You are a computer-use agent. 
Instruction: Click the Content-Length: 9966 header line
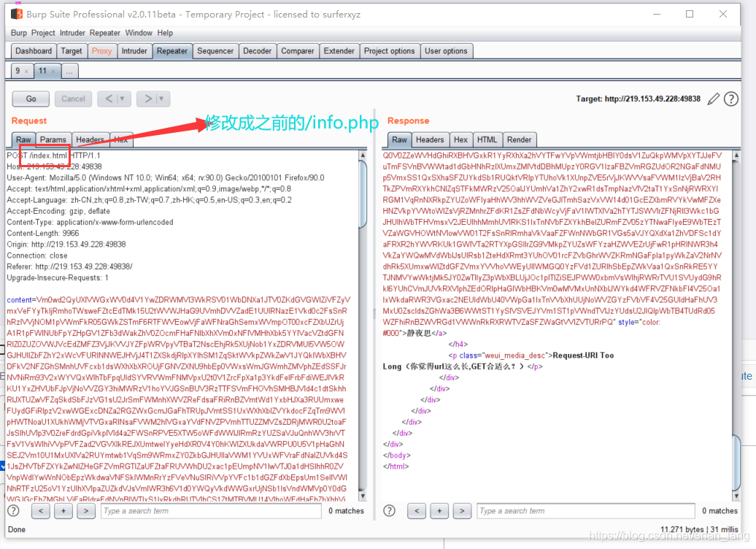click(43, 234)
